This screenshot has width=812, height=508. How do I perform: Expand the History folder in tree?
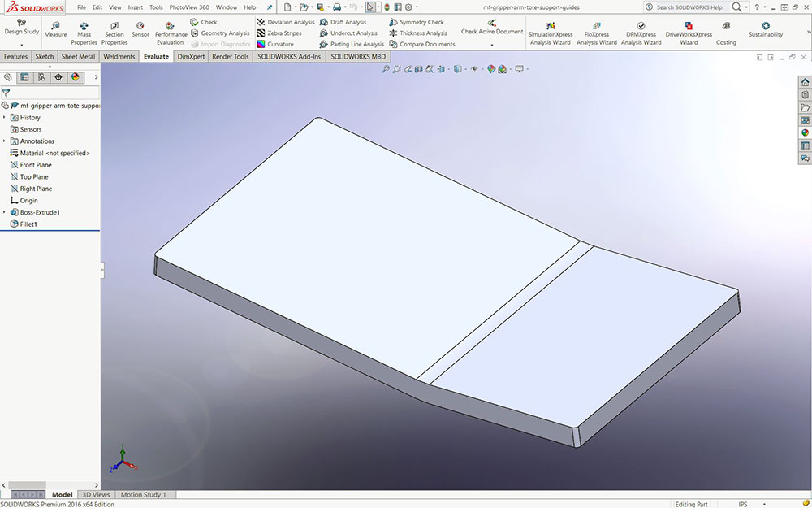tap(4, 118)
